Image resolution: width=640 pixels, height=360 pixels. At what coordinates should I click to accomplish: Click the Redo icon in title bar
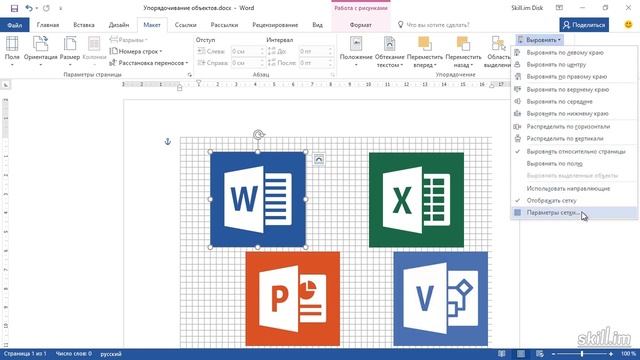click(47, 8)
